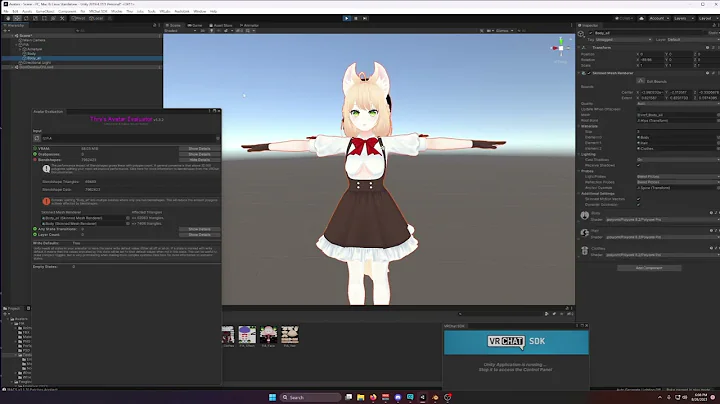This screenshot has width=720, height=404.
Task: Open the Windows Start menu
Action: click(272, 397)
